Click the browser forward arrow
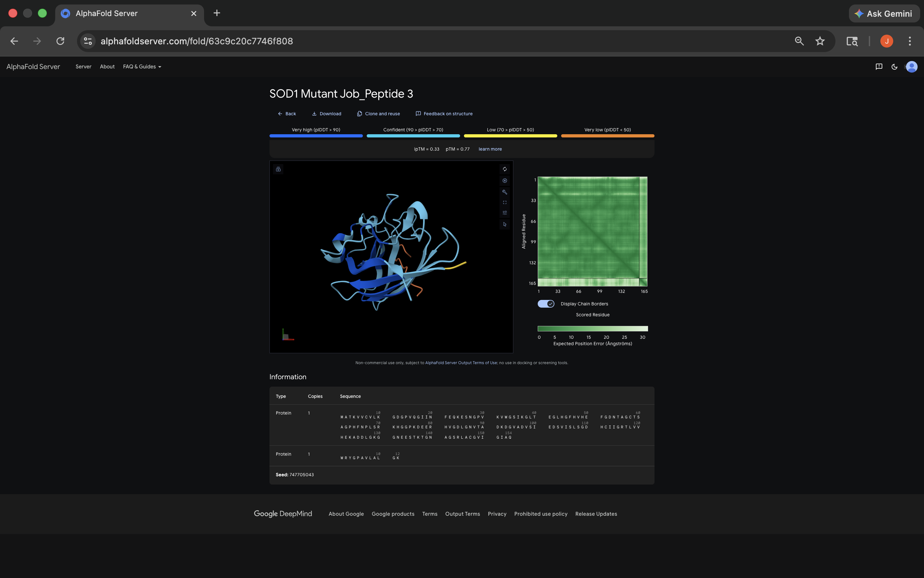Image resolution: width=924 pixels, height=578 pixels. [37, 41]
